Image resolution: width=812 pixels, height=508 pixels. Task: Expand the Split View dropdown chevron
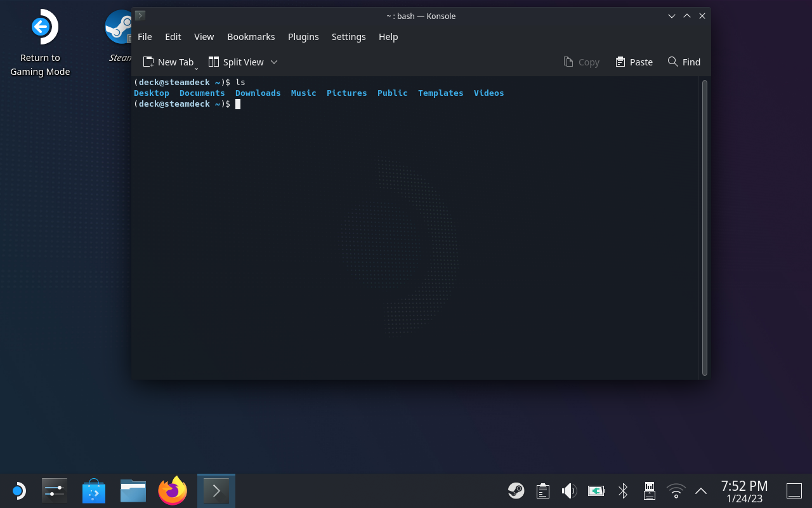pos(274,62)
